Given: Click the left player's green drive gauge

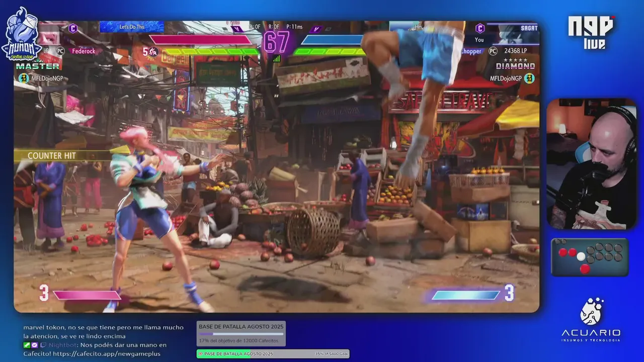Looking at the screenshot, I should (x=213, y=51).
